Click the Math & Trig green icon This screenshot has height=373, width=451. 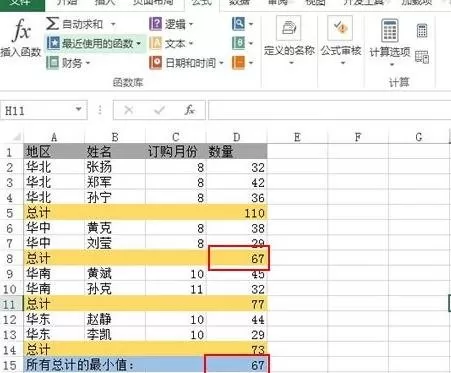(238, 43)
